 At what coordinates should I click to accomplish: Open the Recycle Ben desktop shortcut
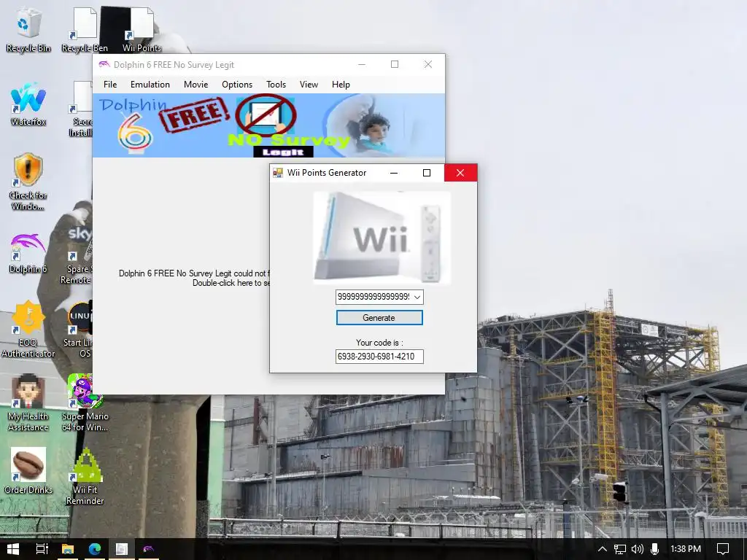pyautogui.click(x=85, y=30)
